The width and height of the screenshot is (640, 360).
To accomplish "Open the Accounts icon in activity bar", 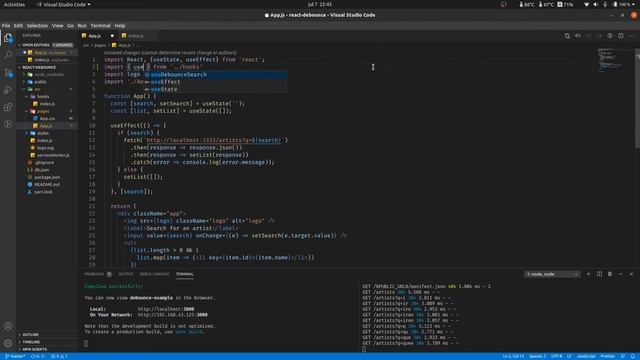I will 8,326.
